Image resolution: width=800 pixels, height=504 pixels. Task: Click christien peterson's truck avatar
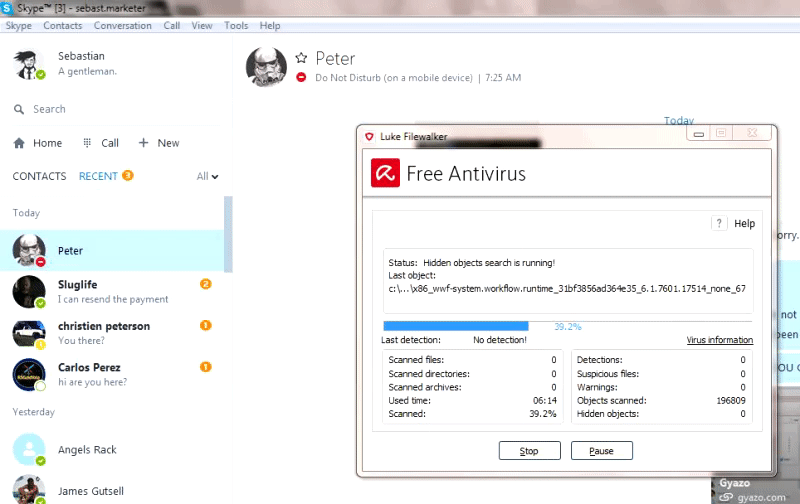click(x=29, y=334)
